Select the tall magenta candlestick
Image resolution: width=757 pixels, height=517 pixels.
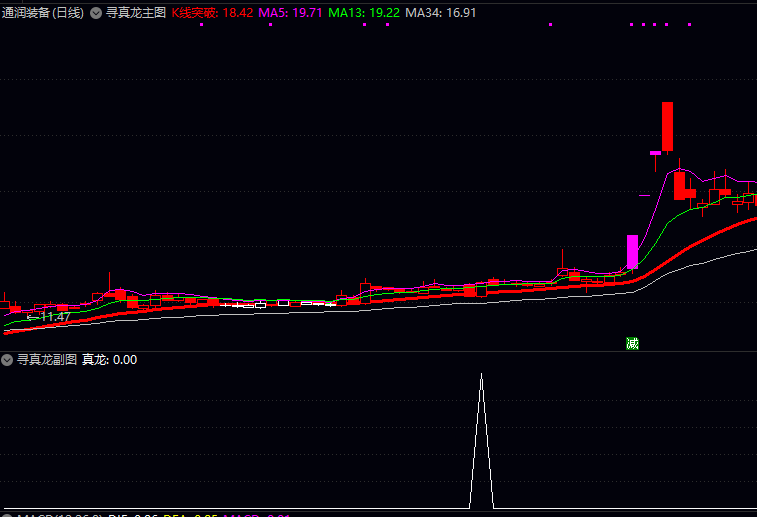pos(632,252)
